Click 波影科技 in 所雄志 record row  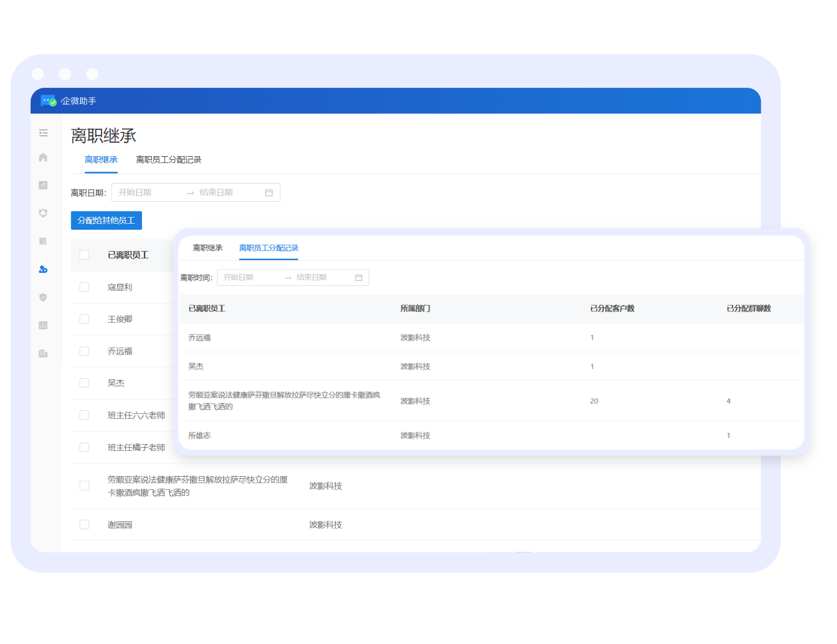415,436
